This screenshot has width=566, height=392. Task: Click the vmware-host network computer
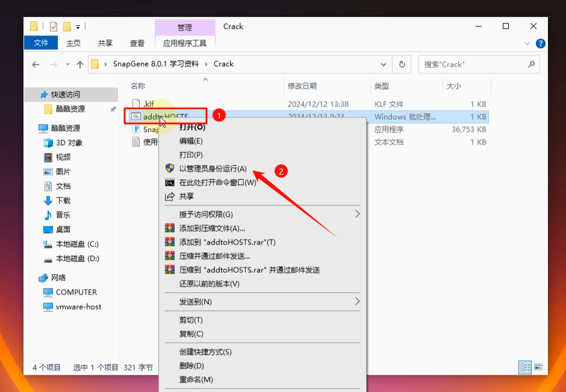[x=78, y=306]
